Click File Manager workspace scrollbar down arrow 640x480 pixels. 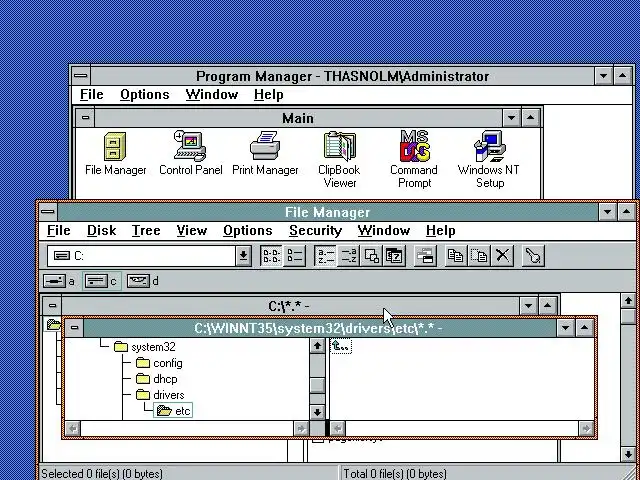[628, 454]
